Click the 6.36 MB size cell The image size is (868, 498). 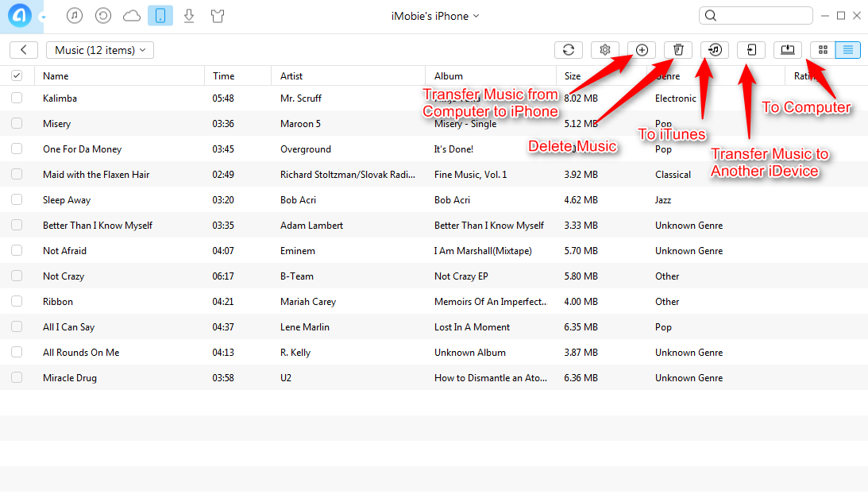[581, 378]
